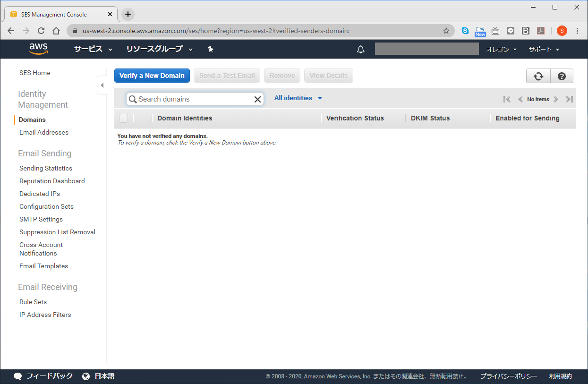Open the Chrome three-dot menu
Screen dimensions: 588x384
pos(577,31)
